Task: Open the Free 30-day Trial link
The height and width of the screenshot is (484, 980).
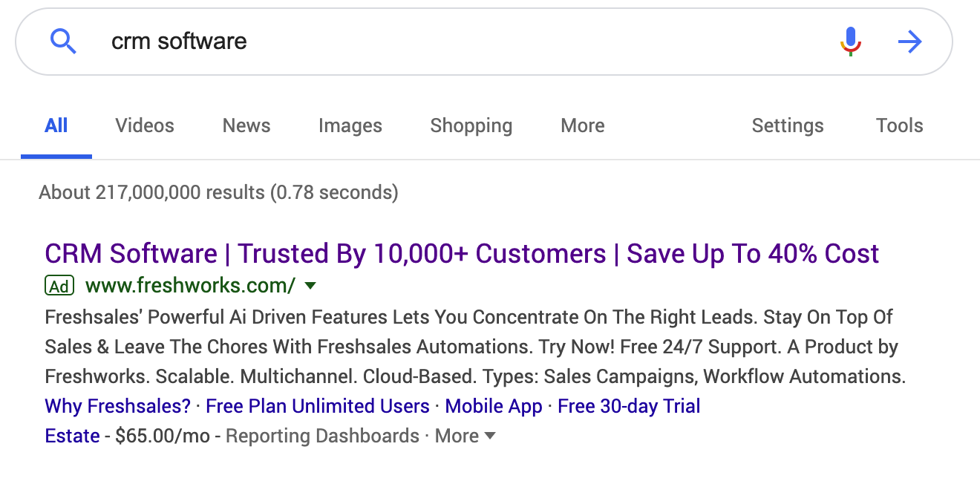Action: [629, 407]
